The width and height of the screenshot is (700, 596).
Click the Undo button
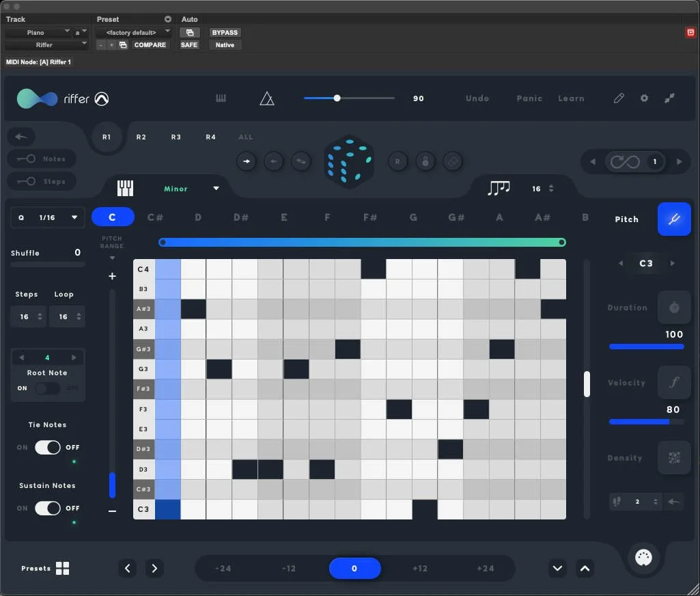[x=477, y=98]
